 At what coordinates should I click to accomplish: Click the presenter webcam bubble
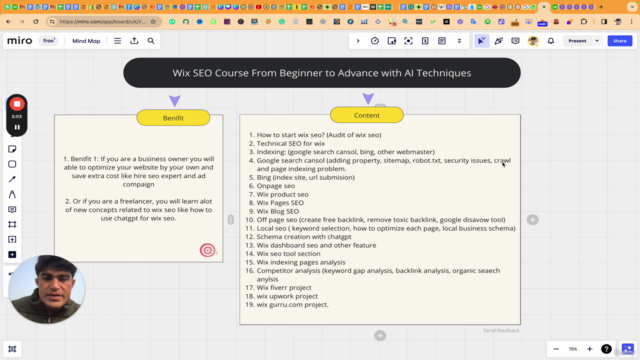[x=47, y=289]
